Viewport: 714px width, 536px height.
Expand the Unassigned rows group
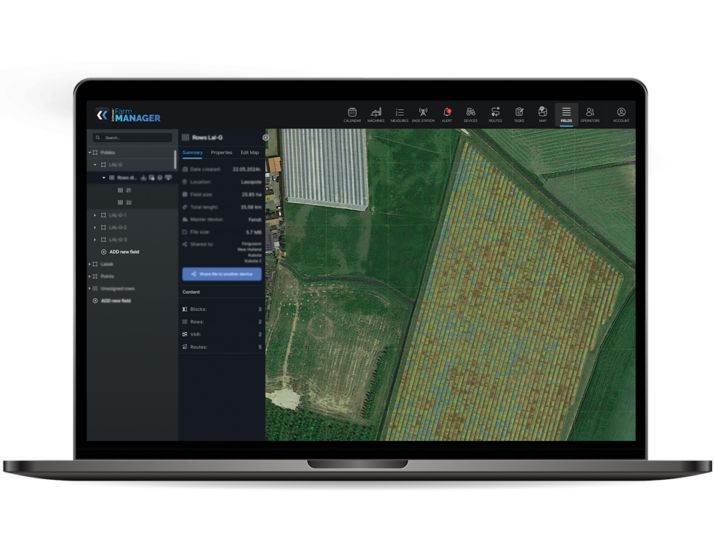[90, 289]
